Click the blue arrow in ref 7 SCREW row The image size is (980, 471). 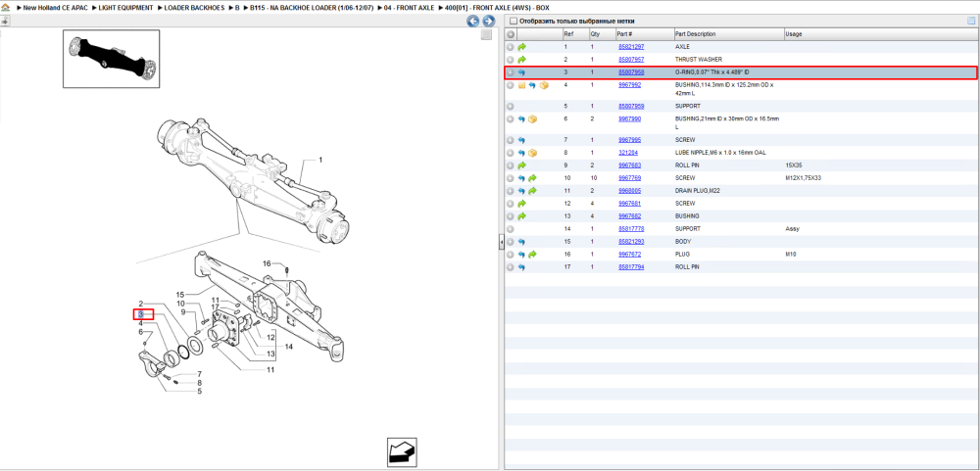521,140
